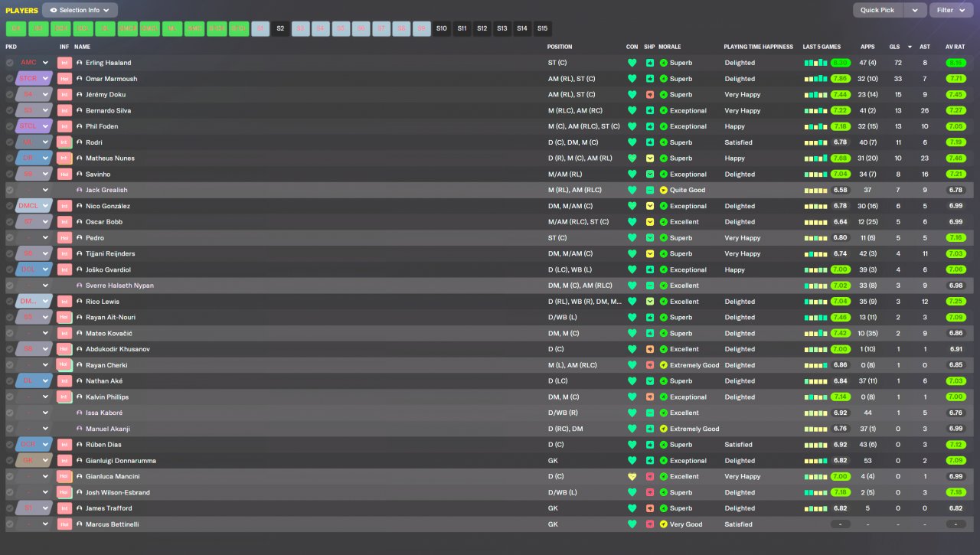Click the morale icon for Bernardo Silva
The height and width of the screenshot is (555, 980).
[664, 110]
